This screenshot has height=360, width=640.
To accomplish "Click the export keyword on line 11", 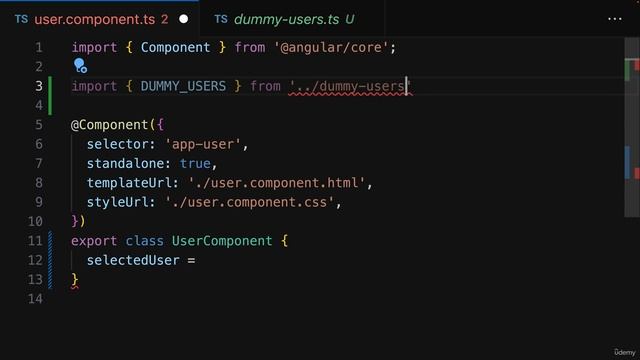I will coord(94,241).
